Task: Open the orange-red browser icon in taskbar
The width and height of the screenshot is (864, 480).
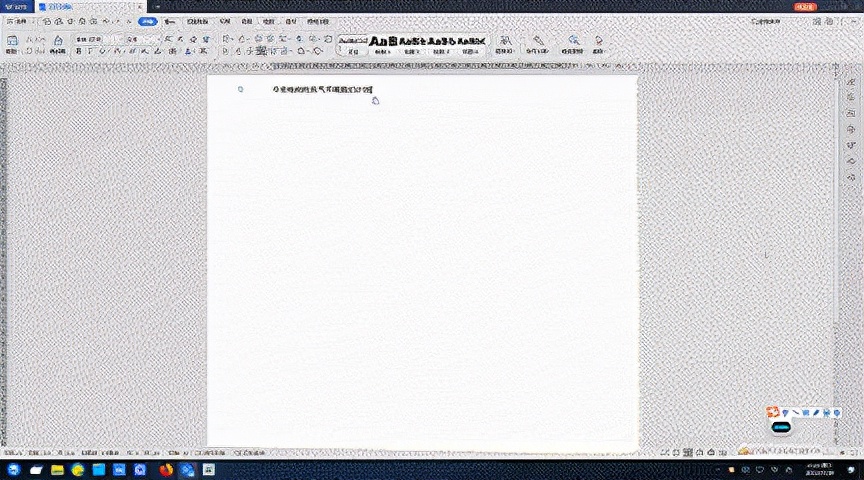Action: pyautogui.click(x=166, y=470)
